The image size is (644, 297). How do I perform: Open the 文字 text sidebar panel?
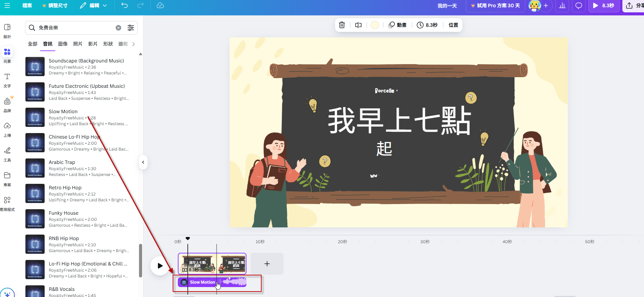pyautogui.click(x=7, y=80)
